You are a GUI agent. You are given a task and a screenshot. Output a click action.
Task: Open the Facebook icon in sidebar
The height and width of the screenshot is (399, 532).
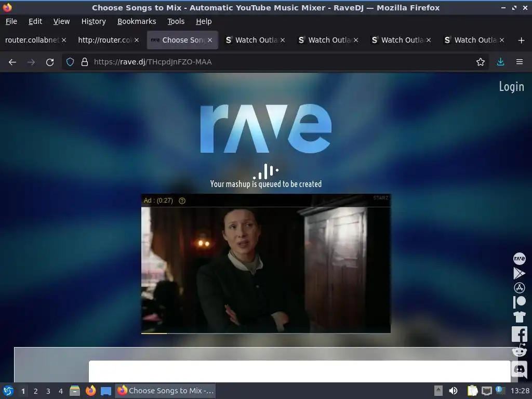pyautogui.click(x=519, y=334)
